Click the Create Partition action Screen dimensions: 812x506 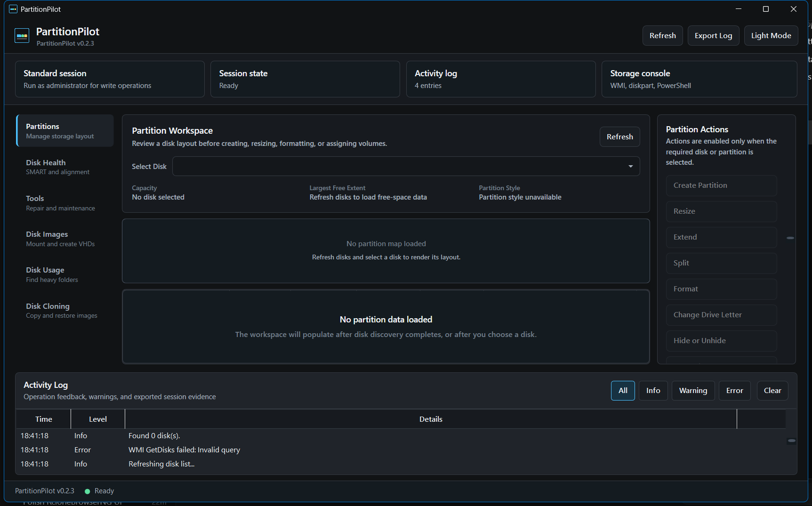pos(721,185)
